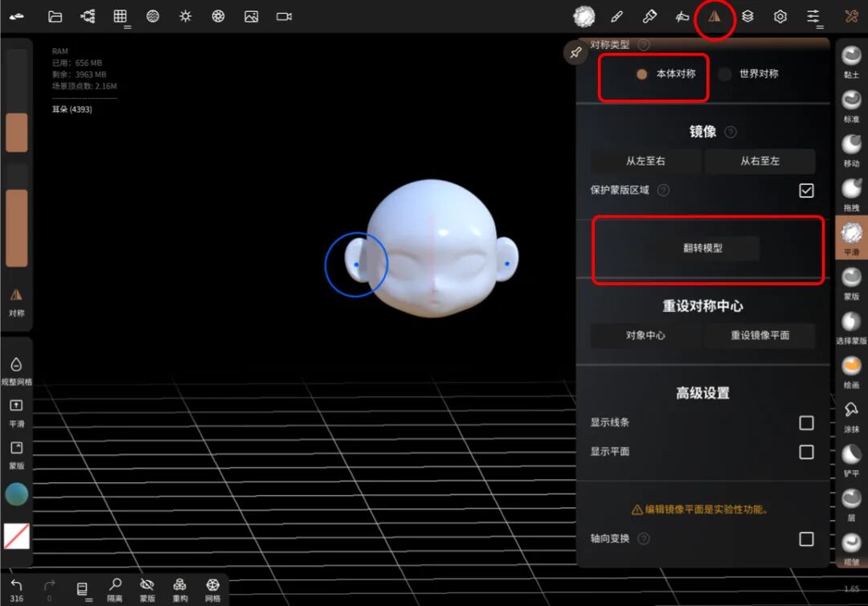Open the history book menu
Viewport: 868px width, 606px height.
[x=82, y=590]
